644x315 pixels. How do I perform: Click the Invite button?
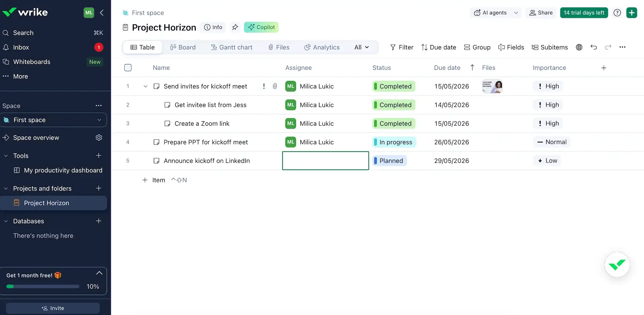(53, 308)
